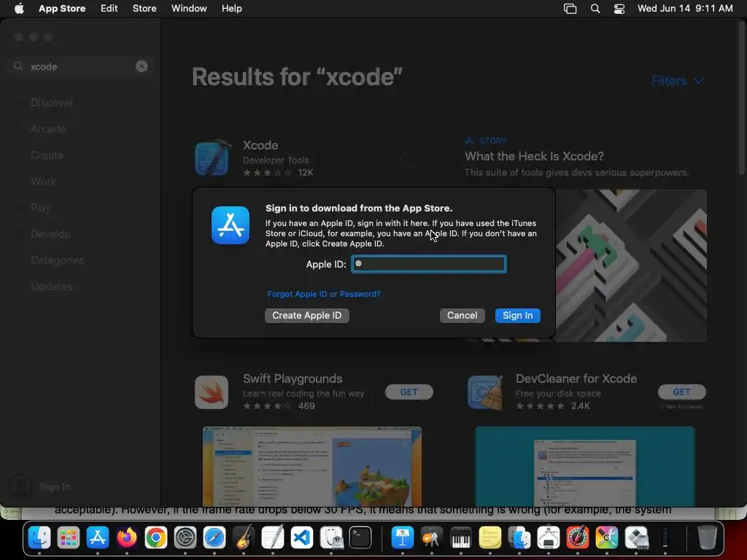Open Finder from the dock
The width and height of the screenshot is (747, 560).
click(x=39, y=538)
